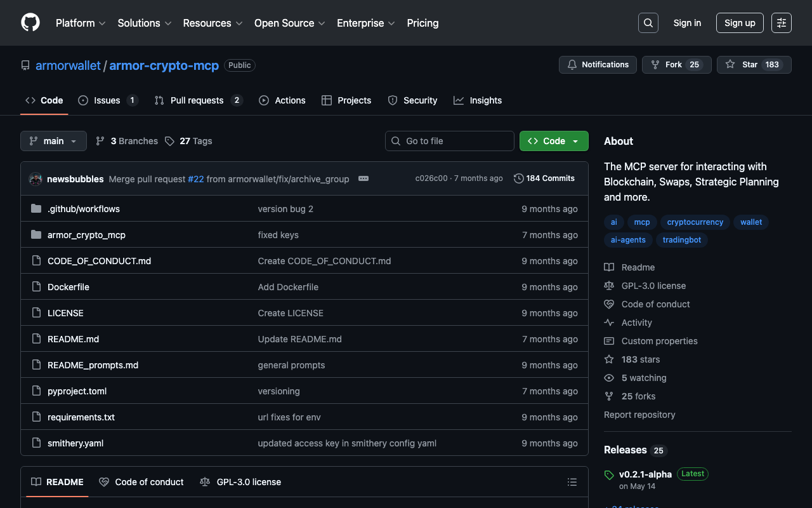Screen dimensions: 812x508
Task: Open the 184 Commits history
Action: 544,178
